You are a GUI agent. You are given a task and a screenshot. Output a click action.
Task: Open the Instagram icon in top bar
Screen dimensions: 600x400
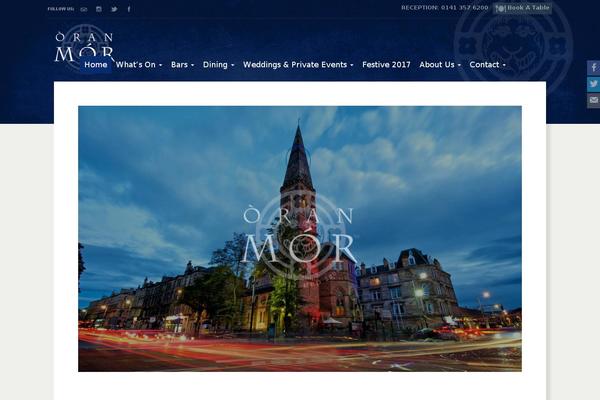click(x=99, y=9)
